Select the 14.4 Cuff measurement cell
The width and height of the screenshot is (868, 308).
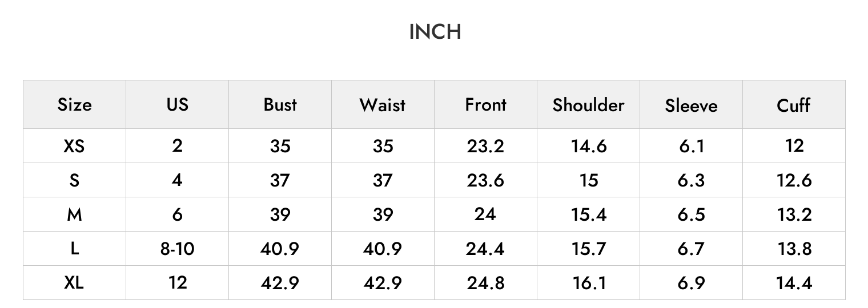click(x=794, y=283)
